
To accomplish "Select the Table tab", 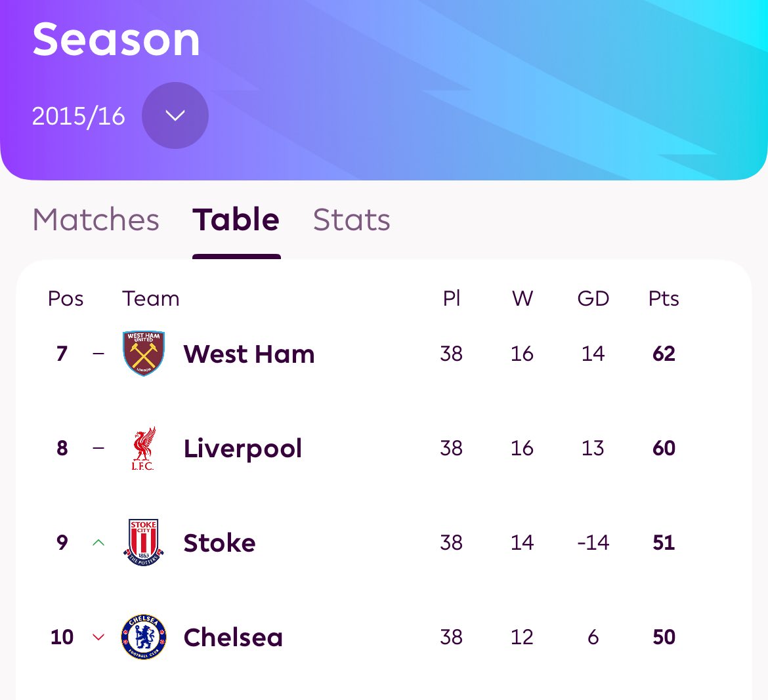I will (x=236, y=219).
